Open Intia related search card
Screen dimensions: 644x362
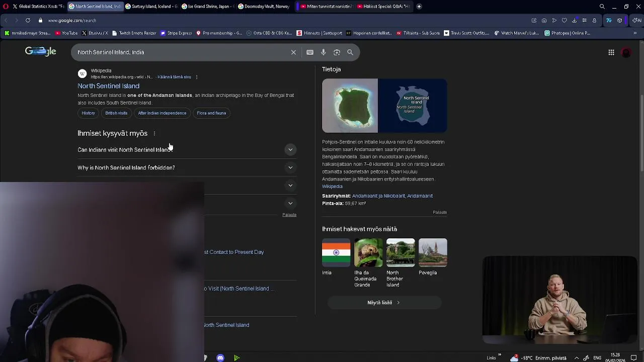pos(336,257)
